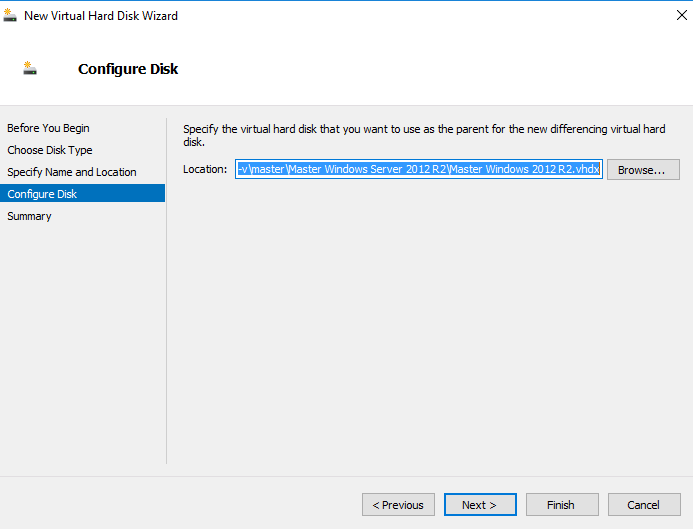This screenshot has height=529, width=693.
Task: Click the Configure Disk heading text
Action: click(128, 69)
